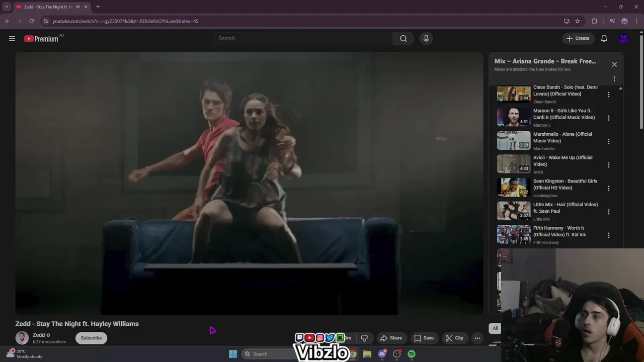Open the YouTube guide hamburger menu
644x362 pixels.
(12, 39)
